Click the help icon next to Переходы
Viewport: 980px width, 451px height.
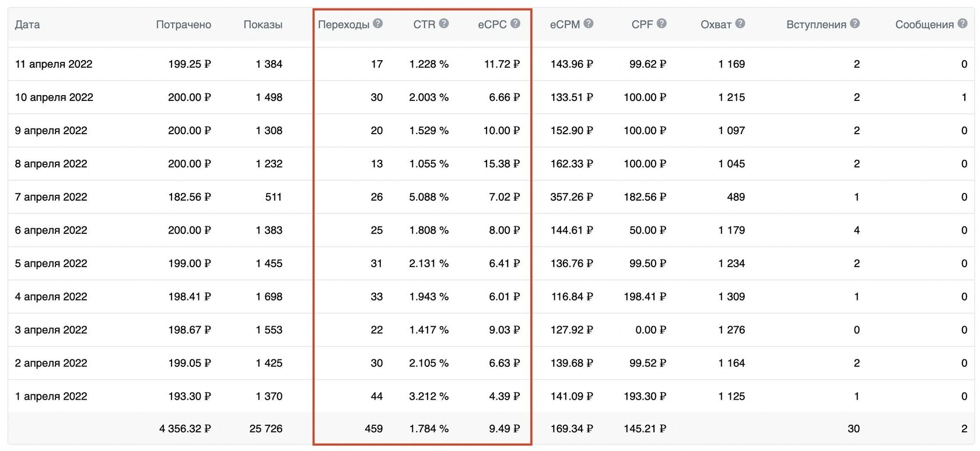tap(378, 23)
